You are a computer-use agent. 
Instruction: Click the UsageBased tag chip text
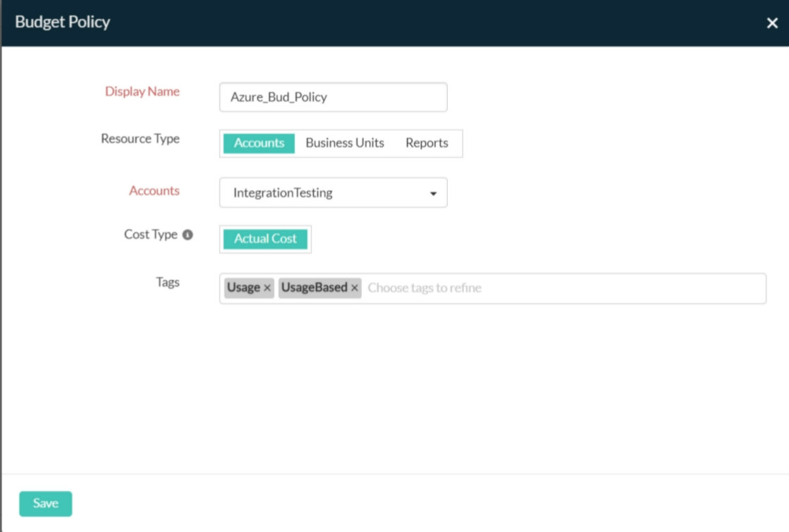(x=314, y=287)
